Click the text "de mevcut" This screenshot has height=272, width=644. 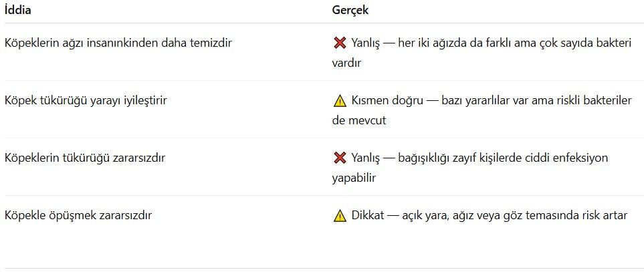click(358, 121)
